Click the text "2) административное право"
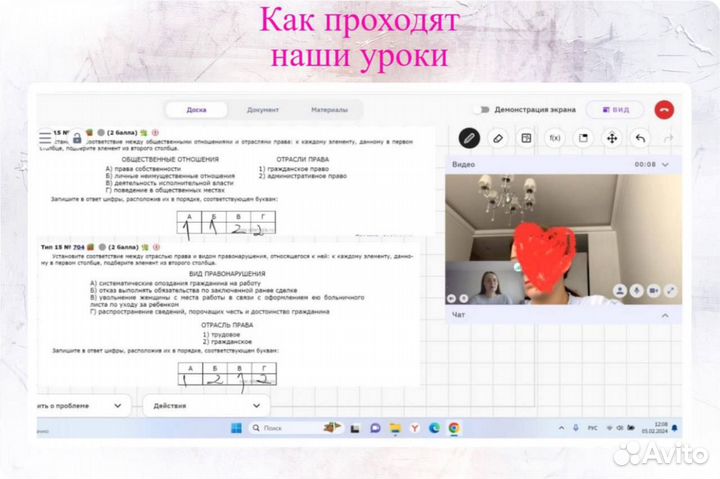 click(303, 176)
